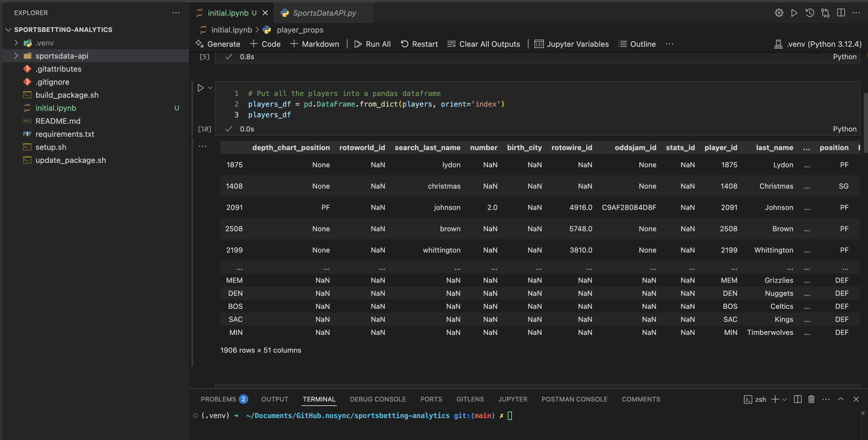Open editor More Actions ellipsis

(856, 13)
